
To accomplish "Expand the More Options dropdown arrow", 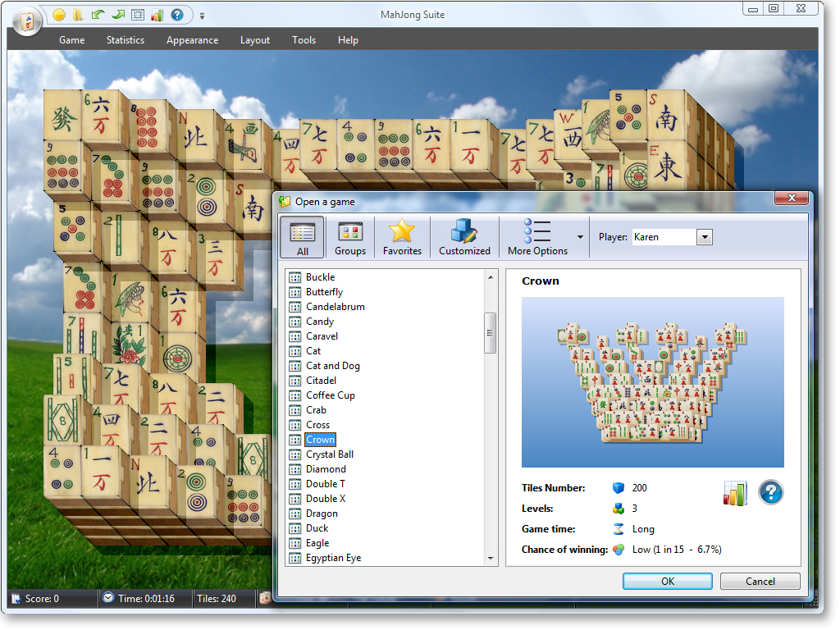I will [x=580, y=237].
